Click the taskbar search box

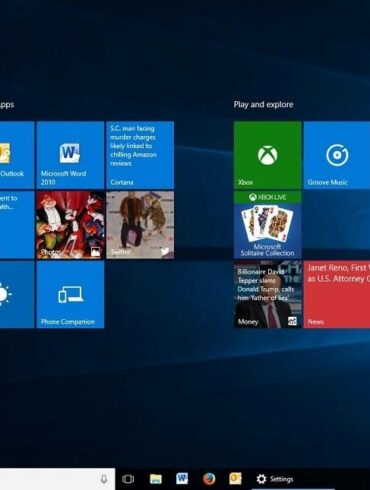coord(57,479)
